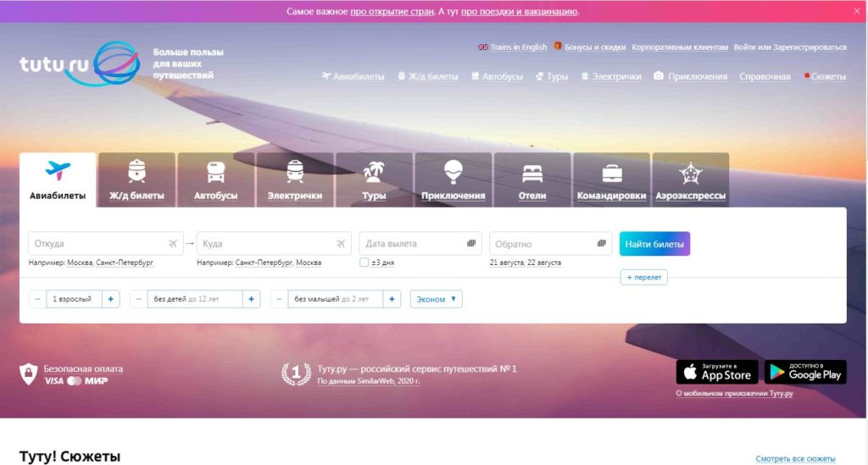Viewport: 868px width, 465px height.
Task: Expand the Эконом class dropdown
Action: [437, 299]
